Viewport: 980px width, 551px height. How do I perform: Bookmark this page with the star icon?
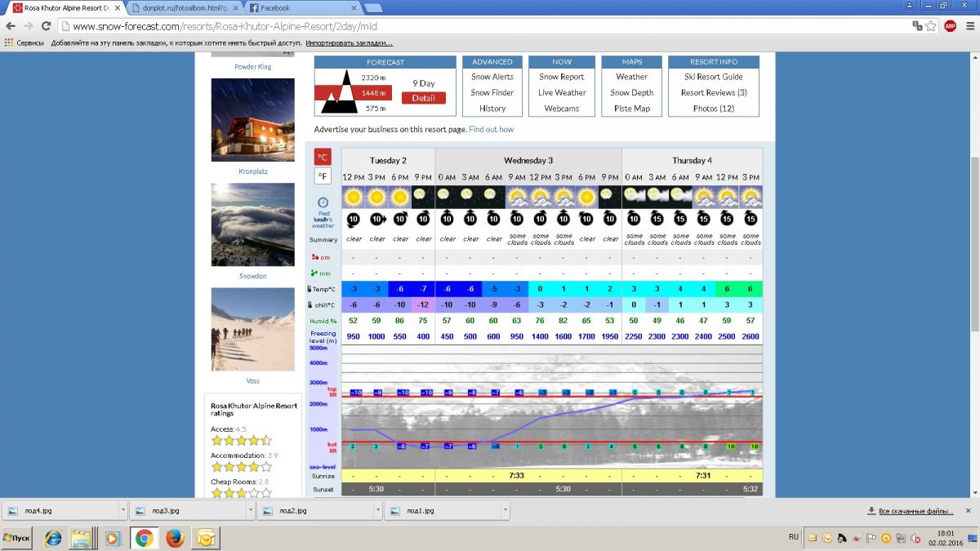[933, 26]
